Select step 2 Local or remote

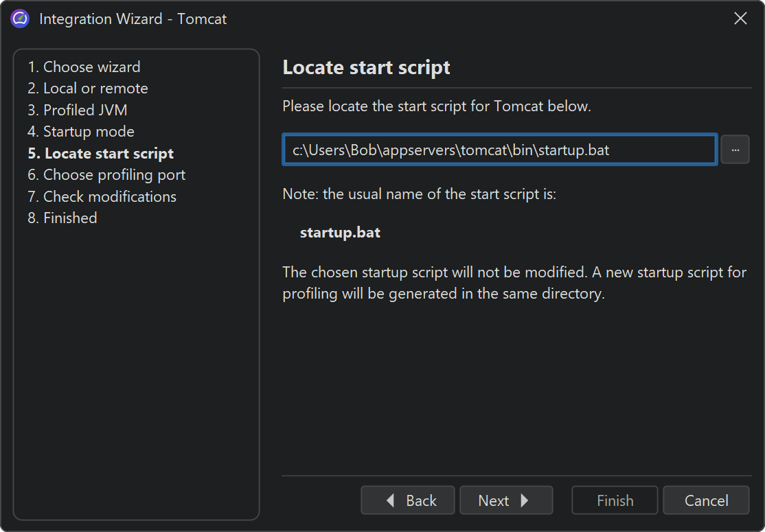point(88,88)
